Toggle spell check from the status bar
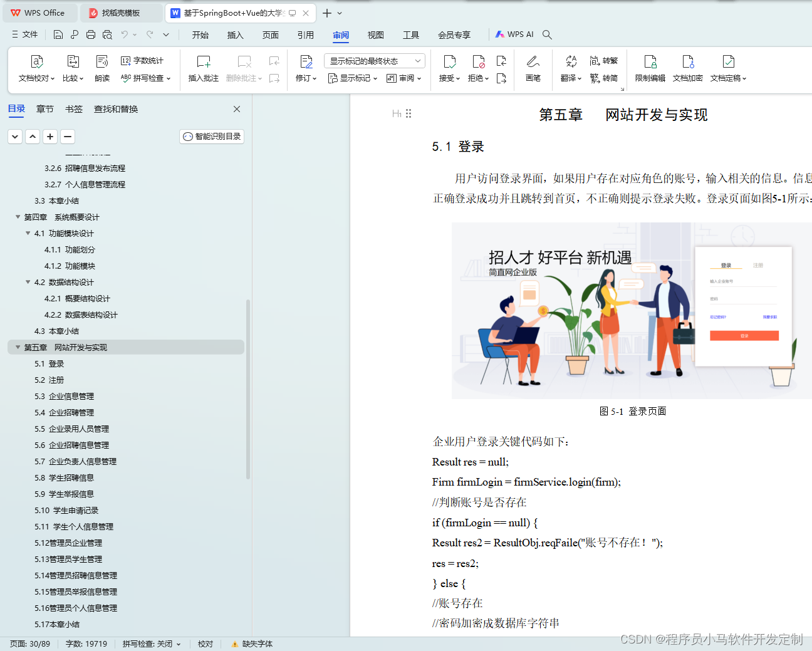 150,643
